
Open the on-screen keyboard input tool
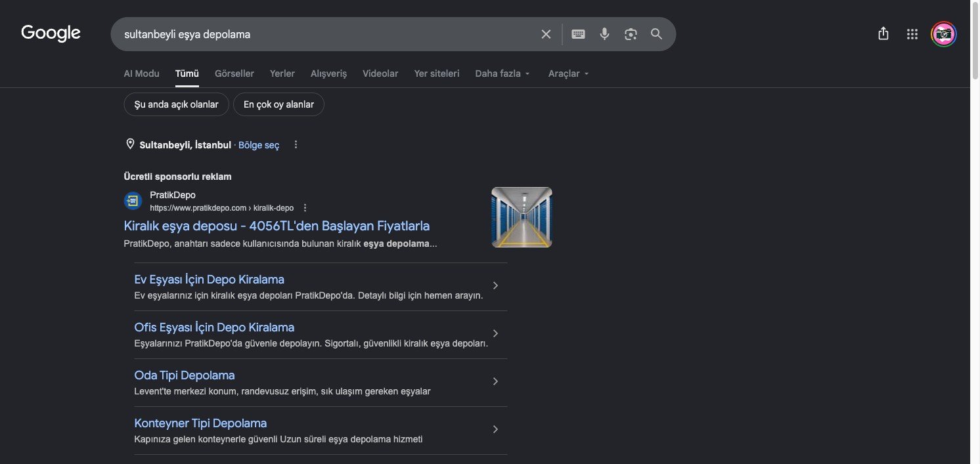[578, 34]
